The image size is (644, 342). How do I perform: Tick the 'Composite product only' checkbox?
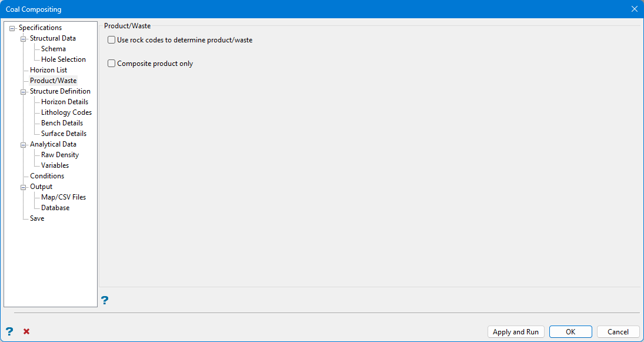(112, 64)
